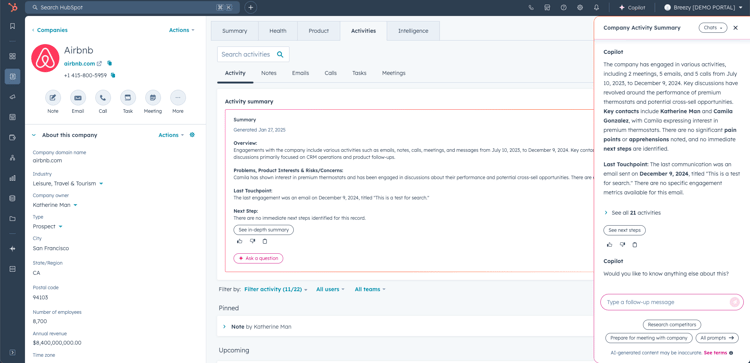Select the Notes activity sub-tab
Screen dimensions: 750x363
269,73
